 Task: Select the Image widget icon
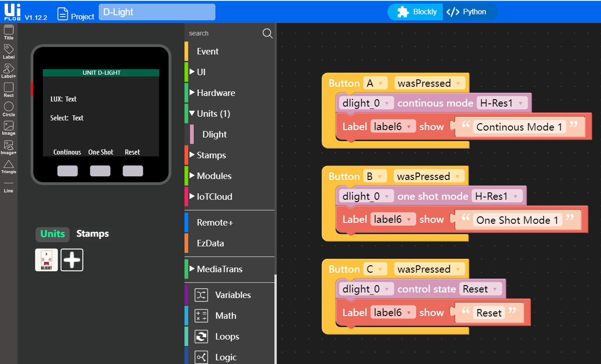click(x=9, y=128)
